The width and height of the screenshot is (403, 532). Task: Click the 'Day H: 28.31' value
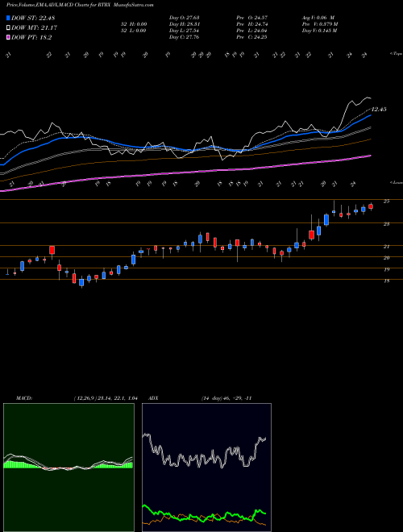[184, 24]
